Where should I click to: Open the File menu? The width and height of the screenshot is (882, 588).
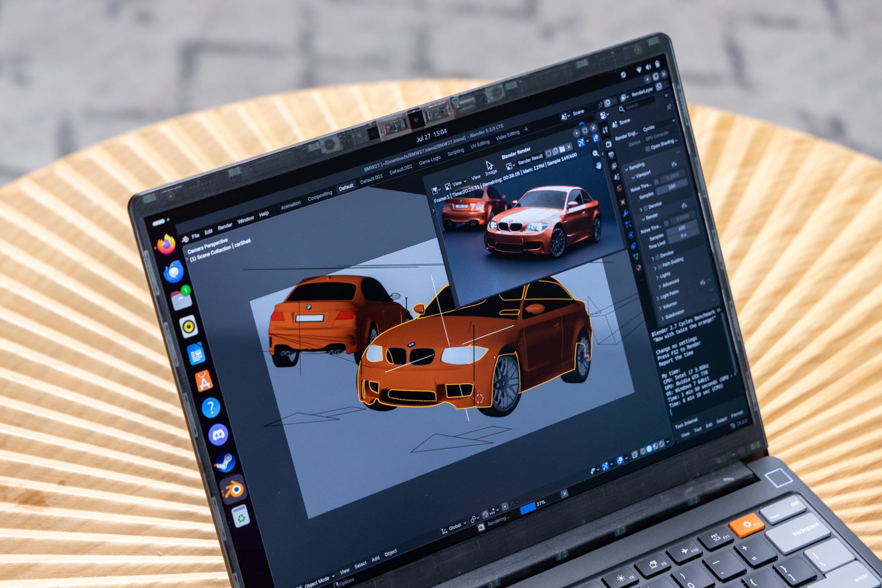[195, 236]
